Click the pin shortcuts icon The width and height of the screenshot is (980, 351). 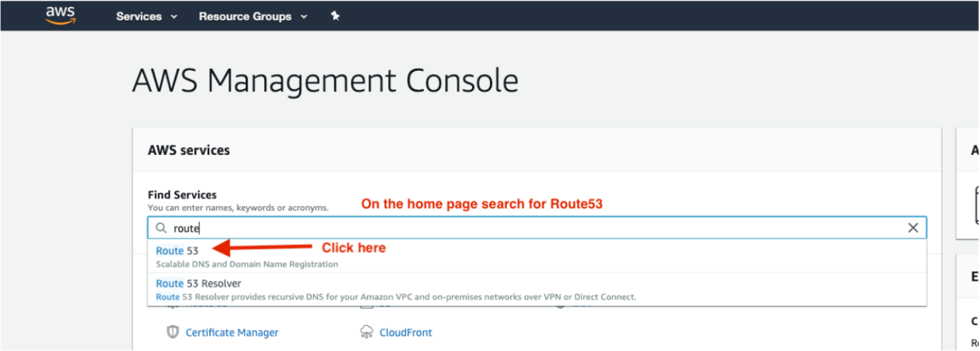point(335,16)
